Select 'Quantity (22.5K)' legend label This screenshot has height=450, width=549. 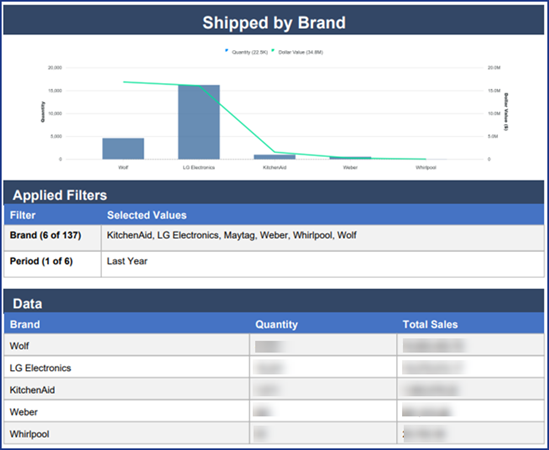tap(250, 52)
